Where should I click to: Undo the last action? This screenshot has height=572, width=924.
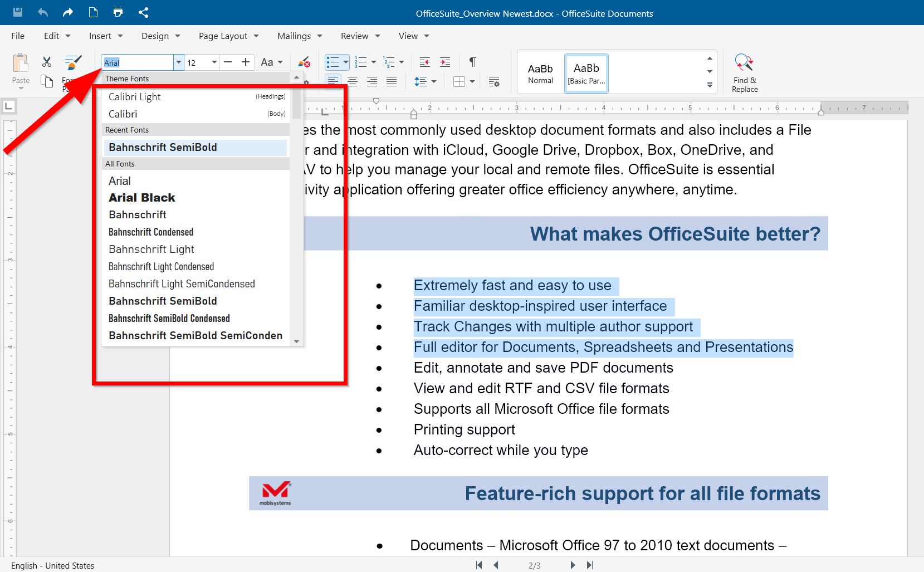(x=43, y=12)
